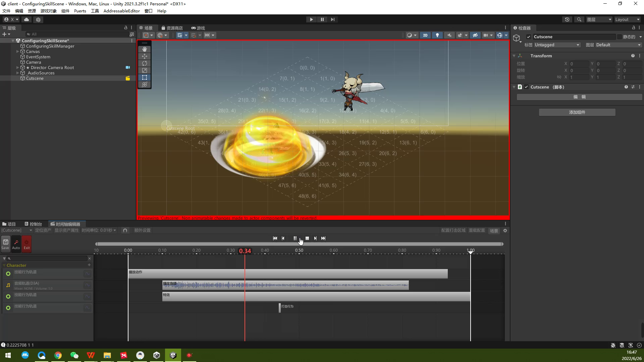Stop the cutscene playback
Screen dimensions: 644x362
[x=307, y=238]
